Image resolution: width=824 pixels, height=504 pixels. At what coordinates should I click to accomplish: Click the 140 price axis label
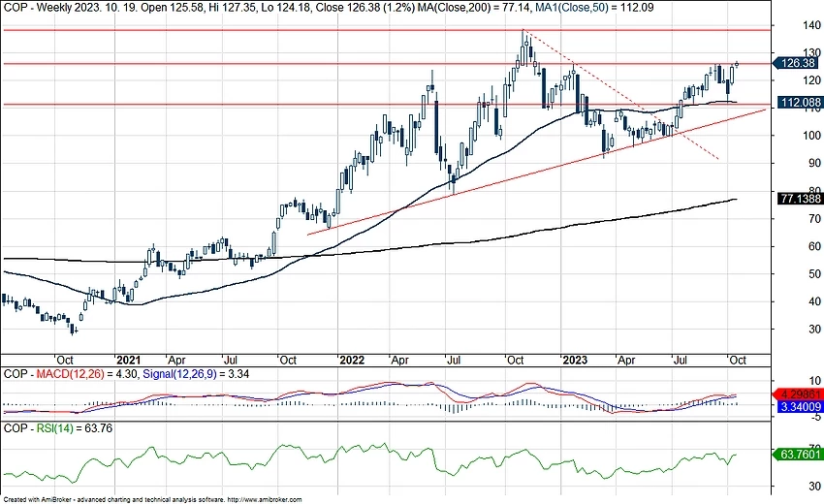tap(811, 25)
